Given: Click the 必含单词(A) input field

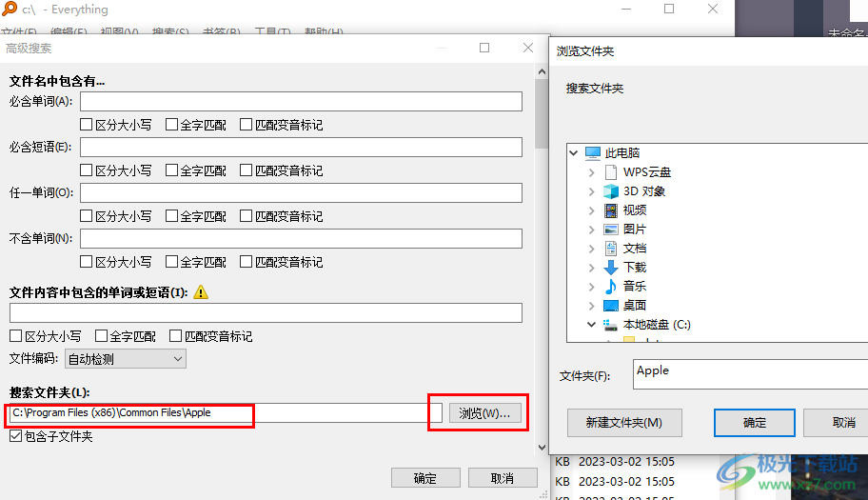Looking at the screenshot, I should [x=301, y=101].
